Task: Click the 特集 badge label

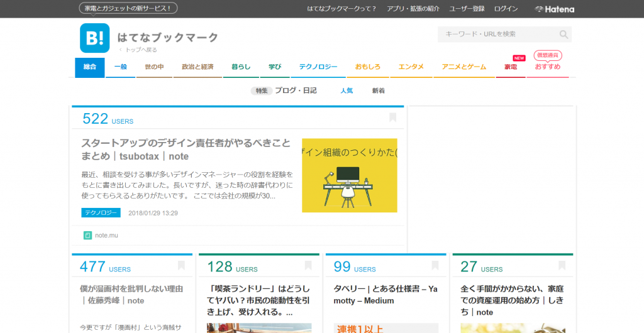Action: pos(262,91)
